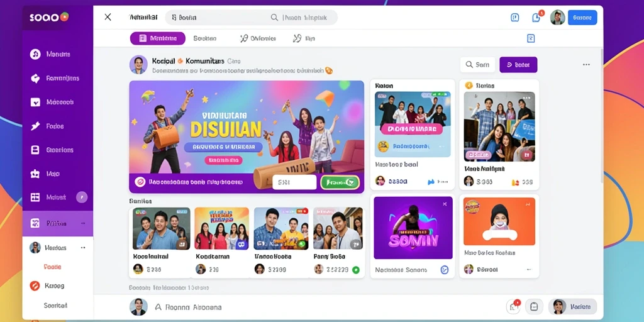Open the orange card with the beanie person
The height and width of the screenshot is (322, 644).
click(499, 221)
